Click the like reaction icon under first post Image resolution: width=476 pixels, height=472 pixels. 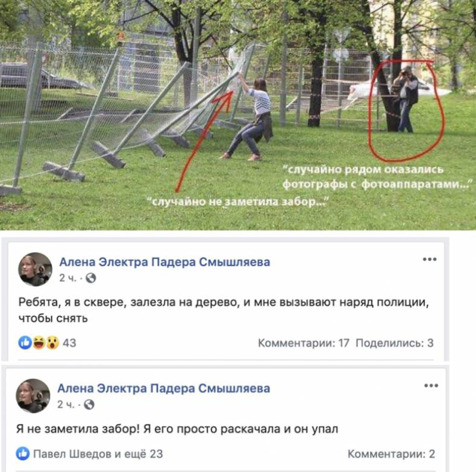click(25, 343)
